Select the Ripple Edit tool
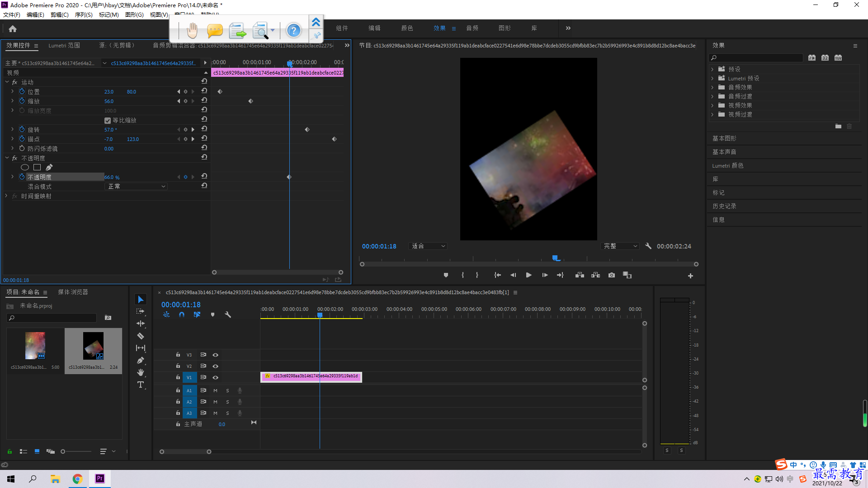 tap(141, 324)
